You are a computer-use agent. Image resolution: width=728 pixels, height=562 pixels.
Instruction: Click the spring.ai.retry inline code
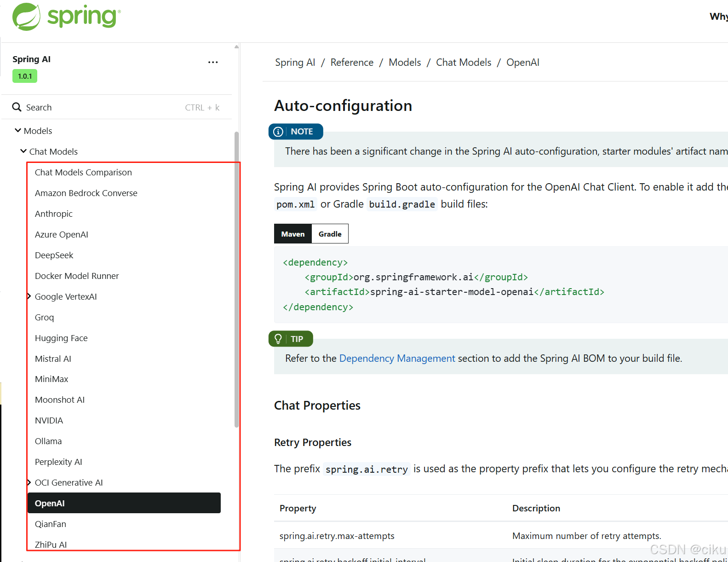(x=367, y=469)
